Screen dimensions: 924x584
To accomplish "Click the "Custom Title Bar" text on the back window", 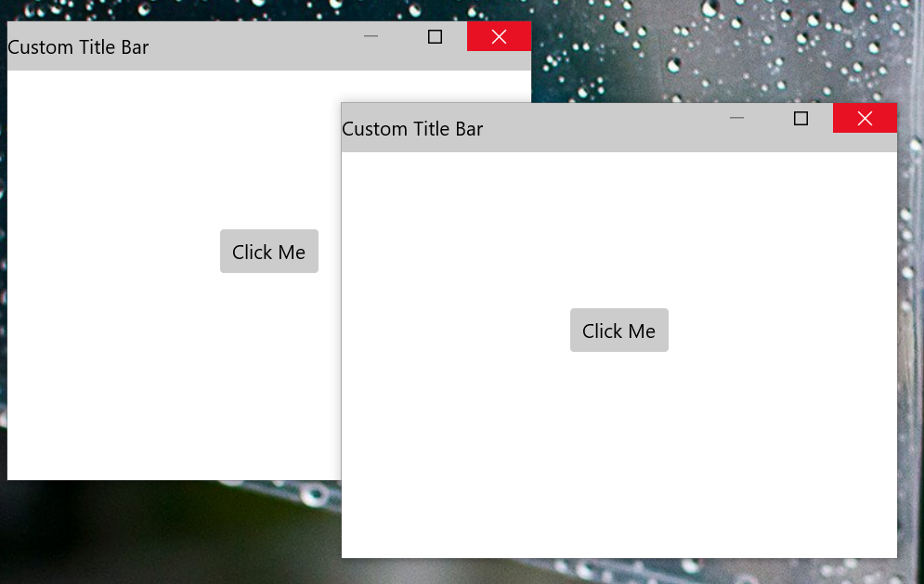I will [x=78, y=47].
